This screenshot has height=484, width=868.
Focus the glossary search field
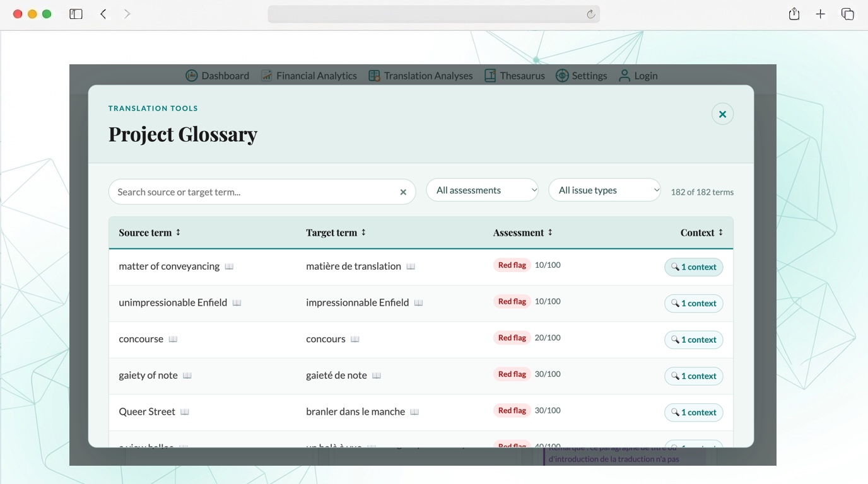(x=262, y=192)
